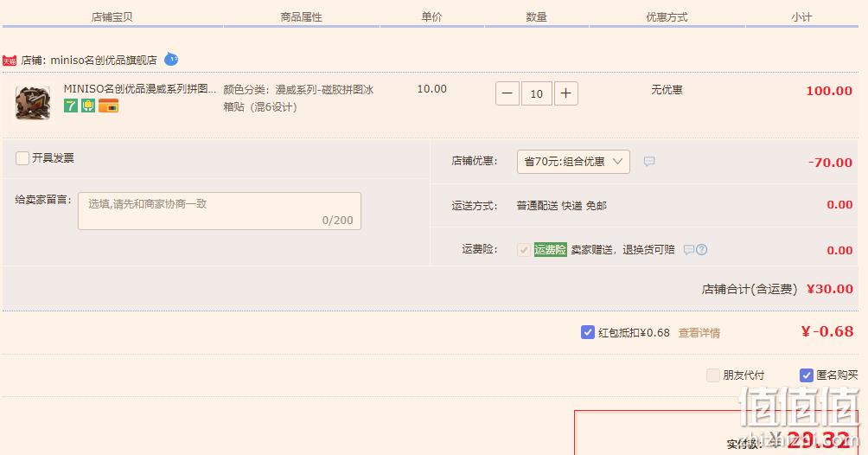Image resolution: width=868 pixels, height=455 pixels.
Task: Click the store total ¥30.00
Action: 830,289
